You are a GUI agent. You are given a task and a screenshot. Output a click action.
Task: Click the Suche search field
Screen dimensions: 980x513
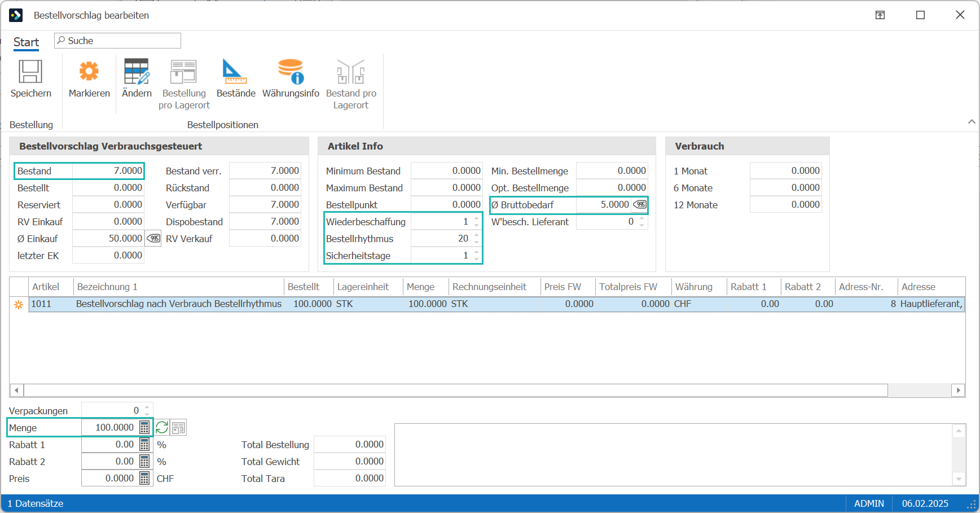click(x=117, y=41)
